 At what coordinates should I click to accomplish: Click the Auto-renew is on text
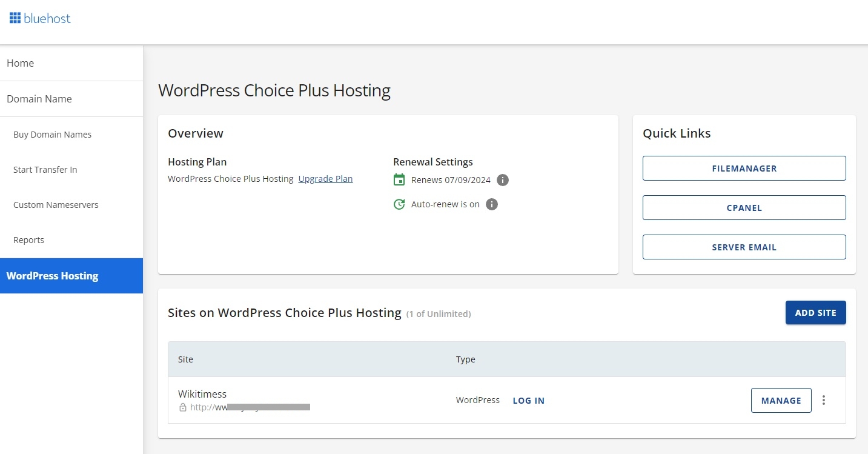click(x=445, y=204)
